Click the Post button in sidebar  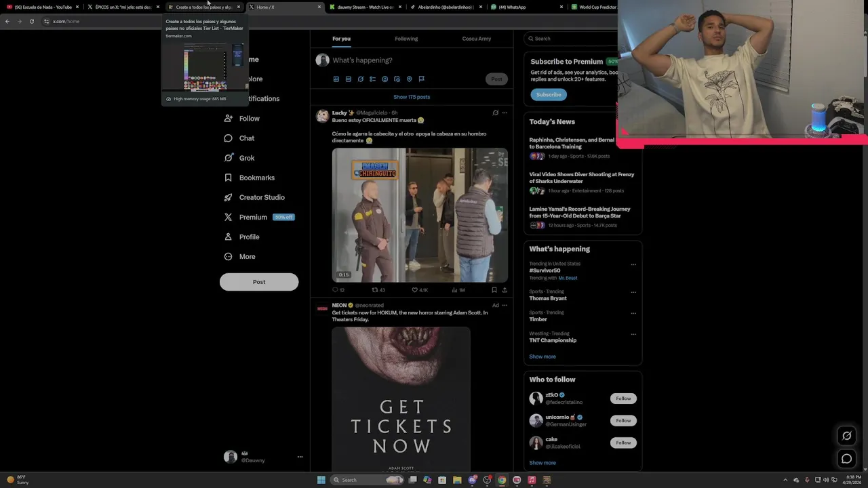coord(259,282)
